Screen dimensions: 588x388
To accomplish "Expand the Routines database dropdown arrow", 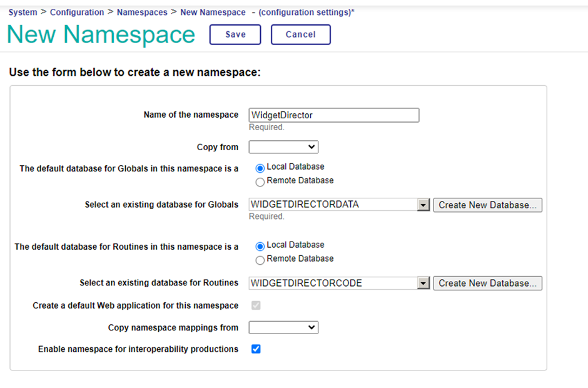I will [x=423, y=283].
